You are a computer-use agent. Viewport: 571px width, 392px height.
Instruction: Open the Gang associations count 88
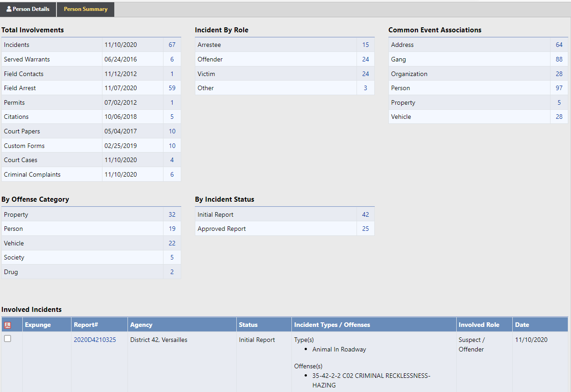pos(559,59)
